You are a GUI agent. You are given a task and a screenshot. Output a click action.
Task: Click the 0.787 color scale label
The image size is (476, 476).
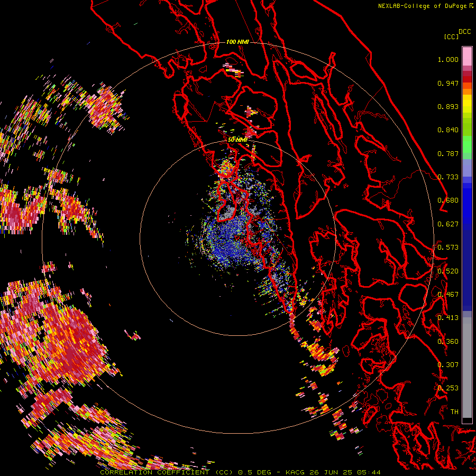pyautogui.click(x=448, y=153)
